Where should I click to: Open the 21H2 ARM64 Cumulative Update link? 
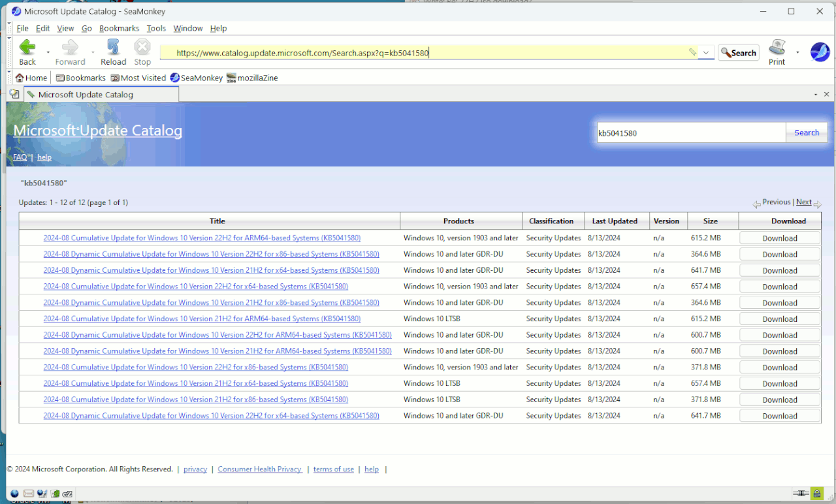pos(202,319)
